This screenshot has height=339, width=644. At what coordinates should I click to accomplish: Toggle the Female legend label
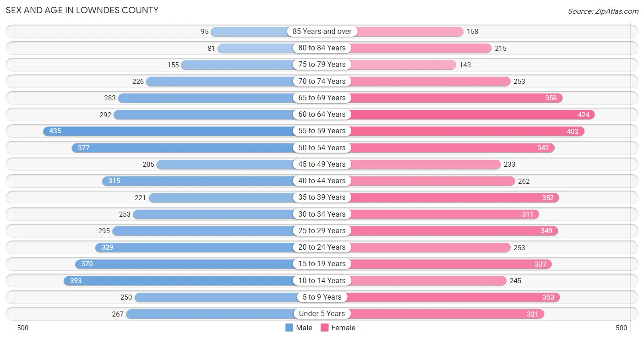344,328
